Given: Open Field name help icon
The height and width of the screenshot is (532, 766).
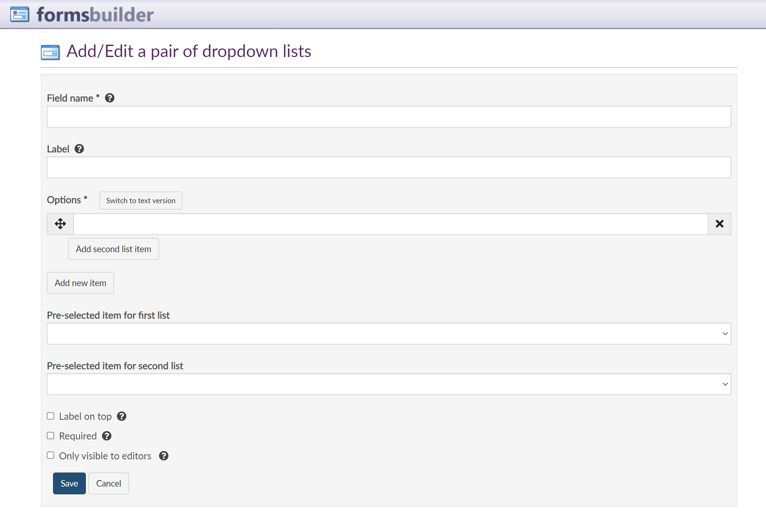Looking at the screenshot, I should pos(110,98).
